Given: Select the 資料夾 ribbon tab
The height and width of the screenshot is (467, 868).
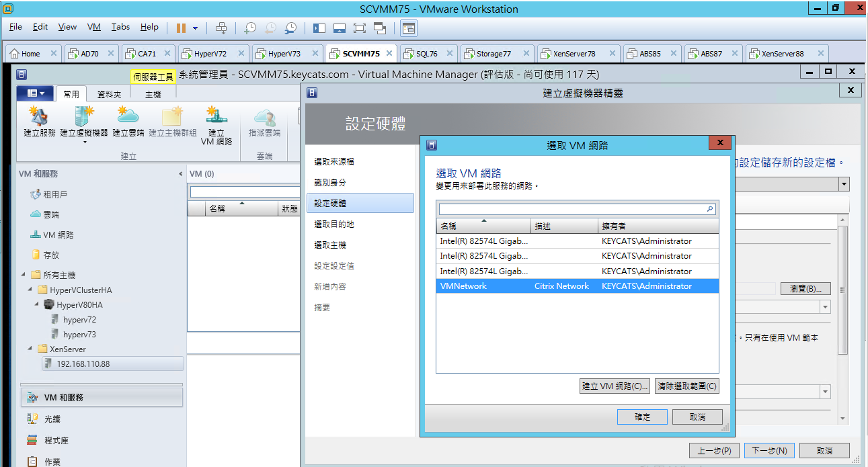Looking at the screenshot, I should click(110, 95).
